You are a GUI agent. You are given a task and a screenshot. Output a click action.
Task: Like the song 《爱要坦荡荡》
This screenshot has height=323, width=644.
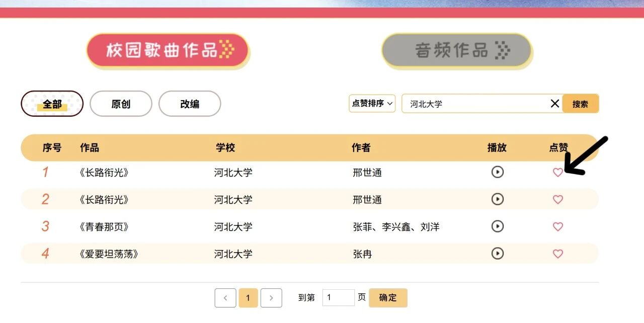557,254
